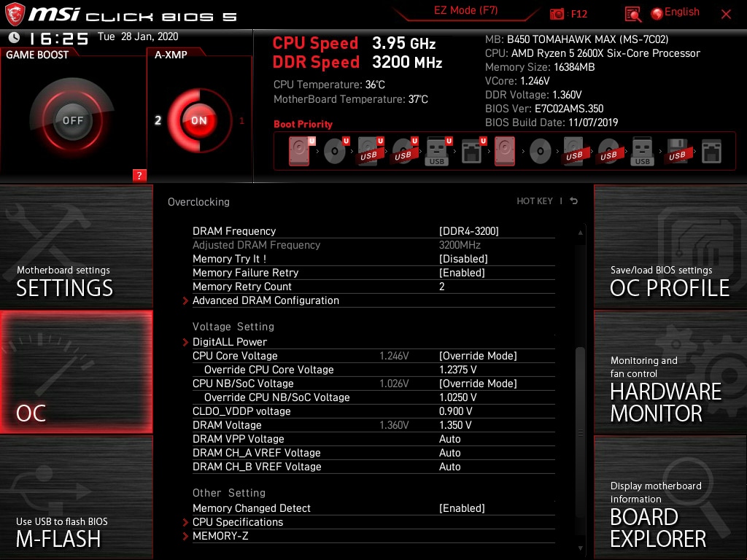The width and height of the screenshot is (747, 560).
Task: Click the 16:25 system time
Action: pyautogui.click(x=59, y=39)
